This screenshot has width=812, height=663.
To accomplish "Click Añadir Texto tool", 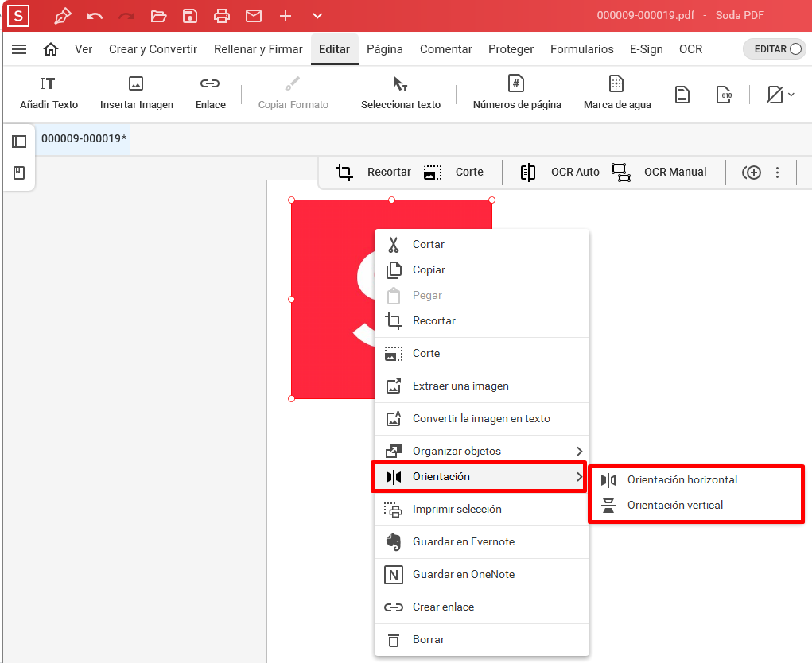I will 49,94.
